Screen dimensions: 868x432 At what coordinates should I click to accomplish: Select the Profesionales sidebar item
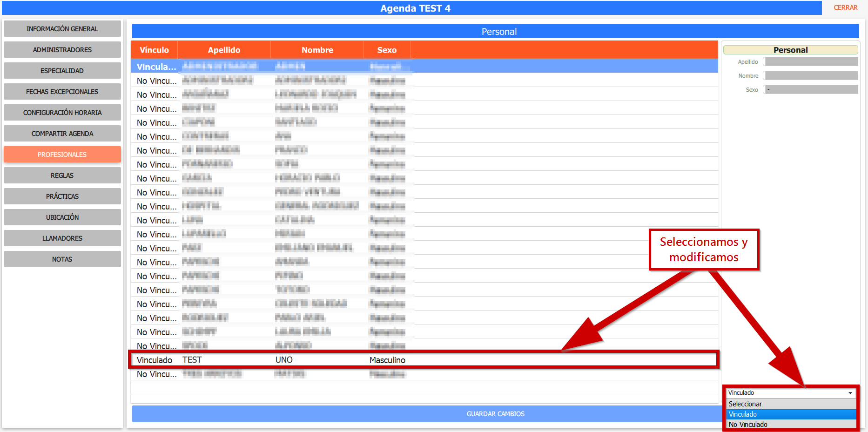click(62, 155)
